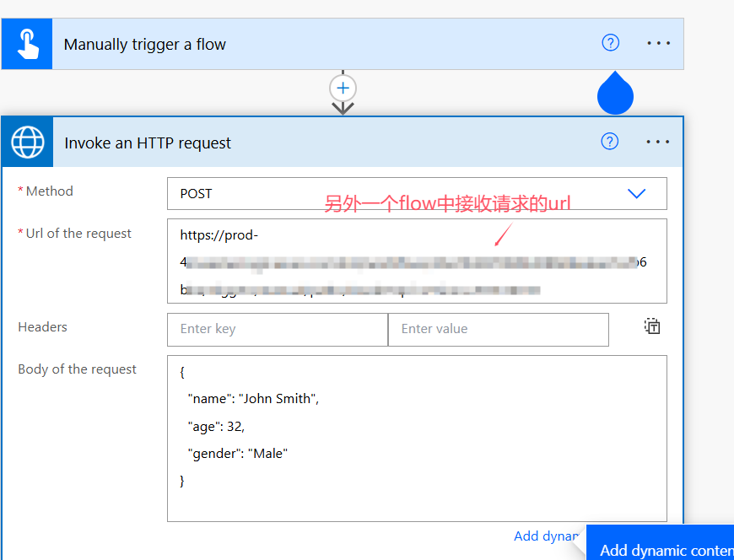Click the plus icon to insert a step
The height and width of the screenshot is (560, 734).
tap(343, 87)
